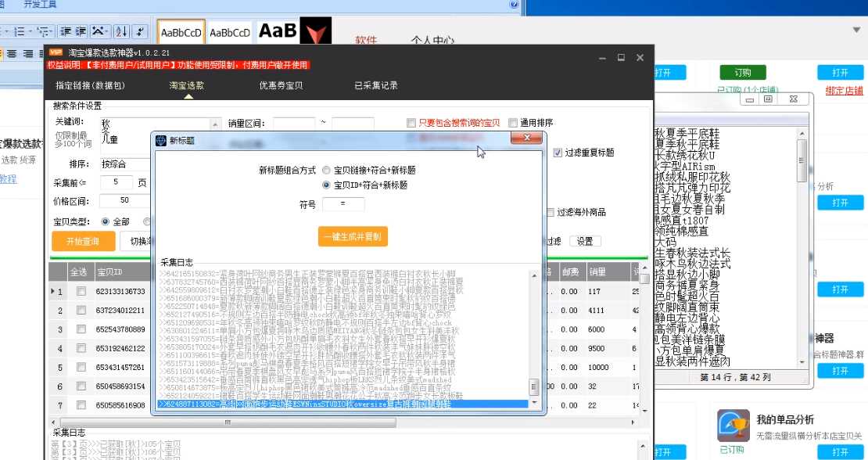
Task: Check 只要包含搜索词的宝贝 checkbox
Action: pyautogui.click(x=411, y=123)
